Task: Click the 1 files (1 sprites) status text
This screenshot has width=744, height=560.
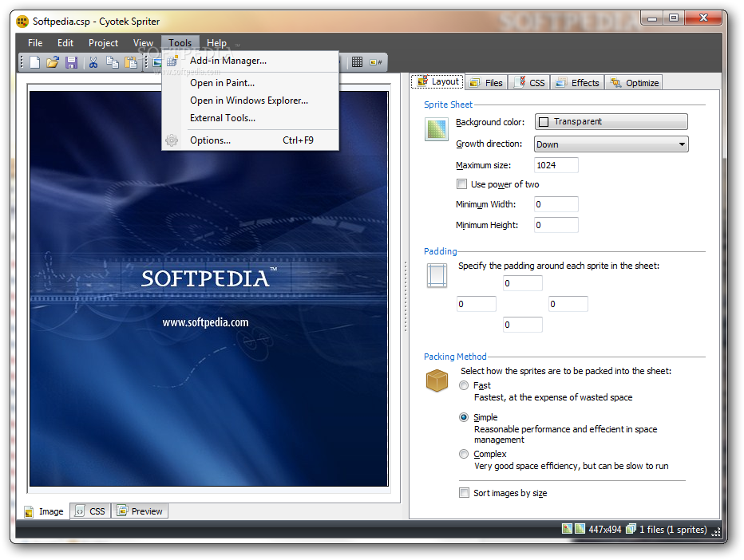Action: (x=673, y=529)
